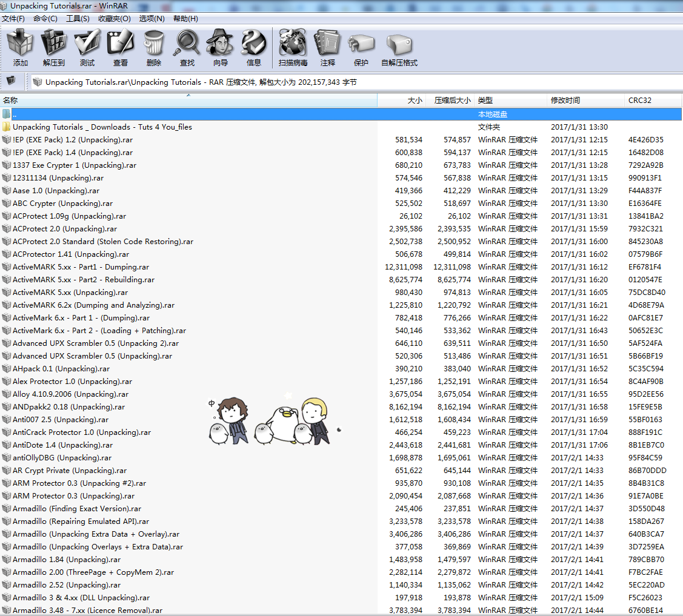683x616 pixels.
Task: Sort by Packed Size (压缩后大小) column header
Action: pos(450,101)
